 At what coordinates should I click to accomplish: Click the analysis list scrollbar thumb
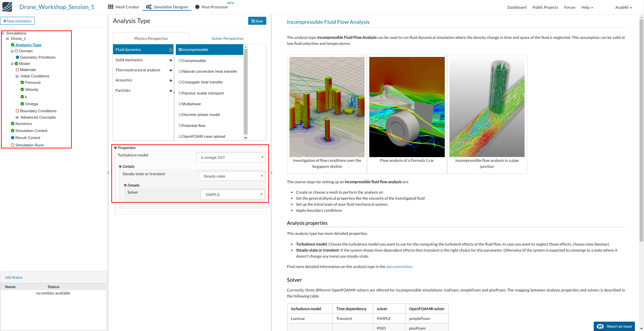(x=246, y=91)
